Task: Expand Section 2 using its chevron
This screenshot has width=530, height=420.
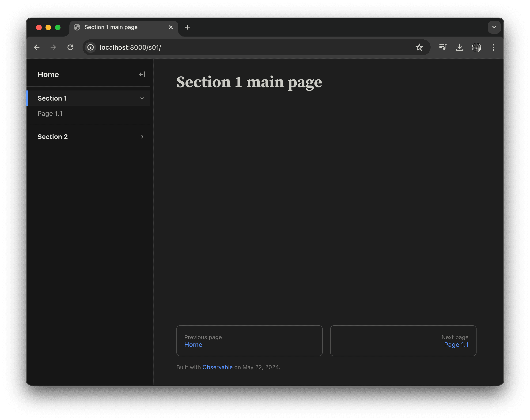Action: (x=142, y=137)
